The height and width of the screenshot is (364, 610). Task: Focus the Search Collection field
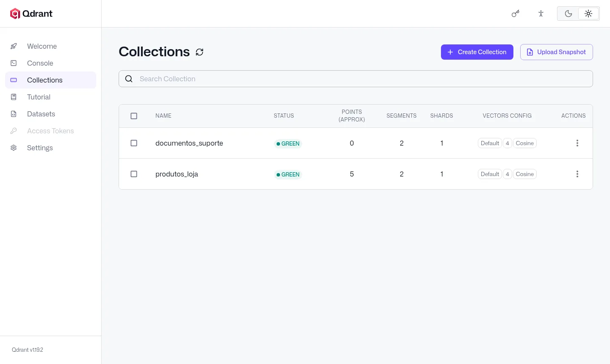[x=356, y=79]
